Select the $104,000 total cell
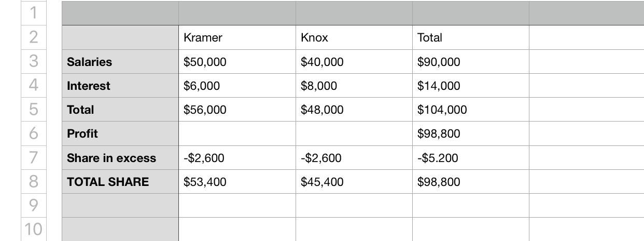The image size is (644, 241). pyautogui.click(x=471, y=110)
